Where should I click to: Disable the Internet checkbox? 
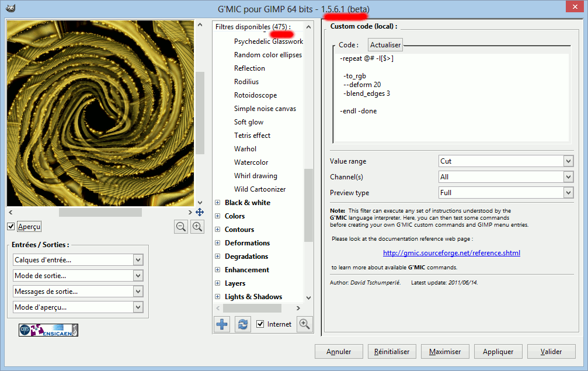click(x=260, y=324)
